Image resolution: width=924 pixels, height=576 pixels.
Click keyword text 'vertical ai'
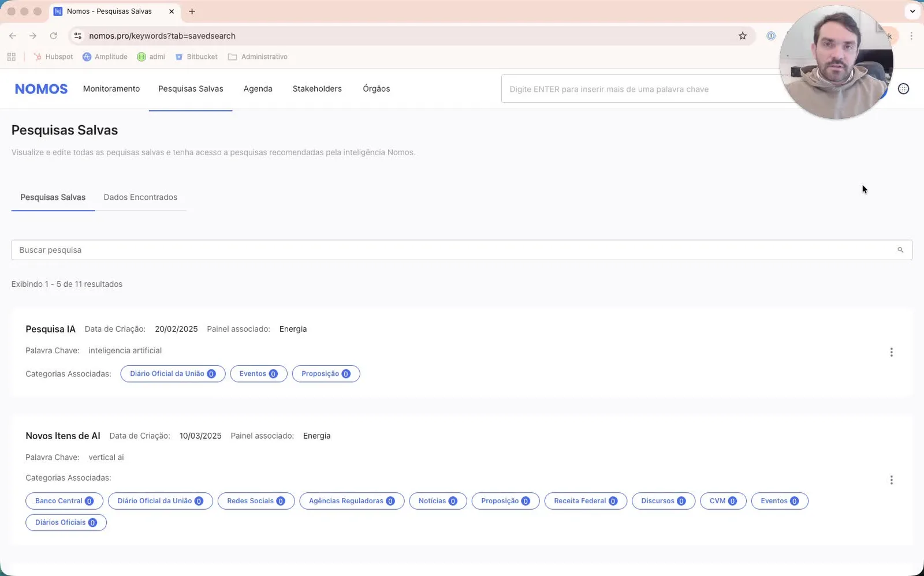click(106, 457)
